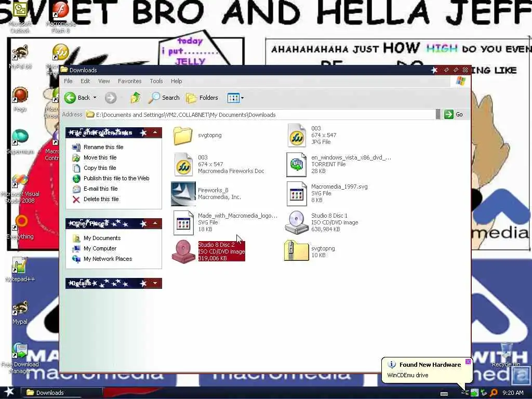Image resolution: width=532 pixels, height=399 pixels.
Task: Open the Favorites menu
Action: [x=129, y=81]
